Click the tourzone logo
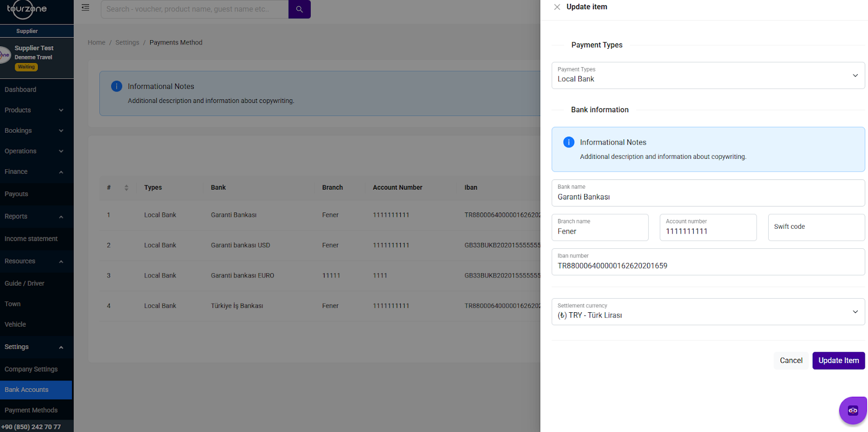The width and height of the screenshot is (868, 432). point(26,9)
